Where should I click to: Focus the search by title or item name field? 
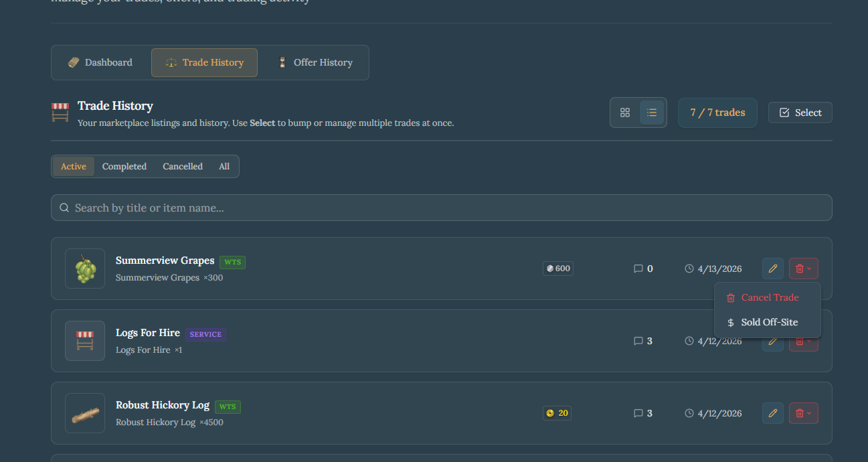point(442,208)
